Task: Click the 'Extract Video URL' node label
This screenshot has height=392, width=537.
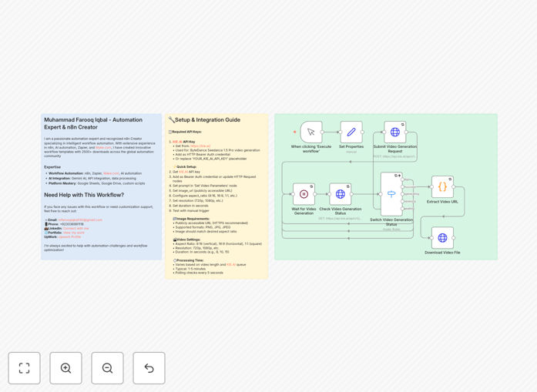Action: click(442, 202)
